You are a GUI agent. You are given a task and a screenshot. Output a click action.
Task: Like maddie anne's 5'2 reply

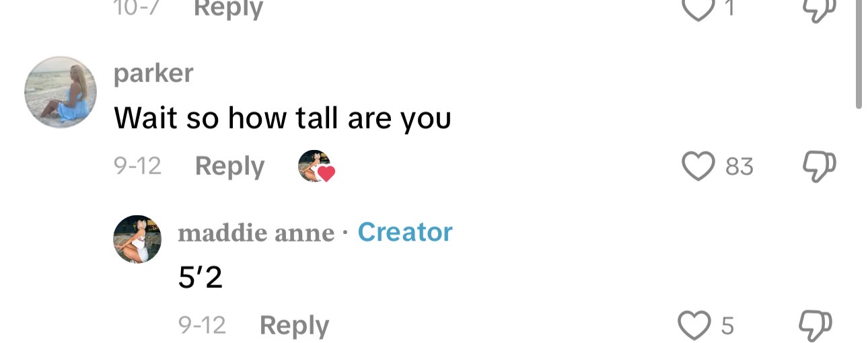point(695,326)
